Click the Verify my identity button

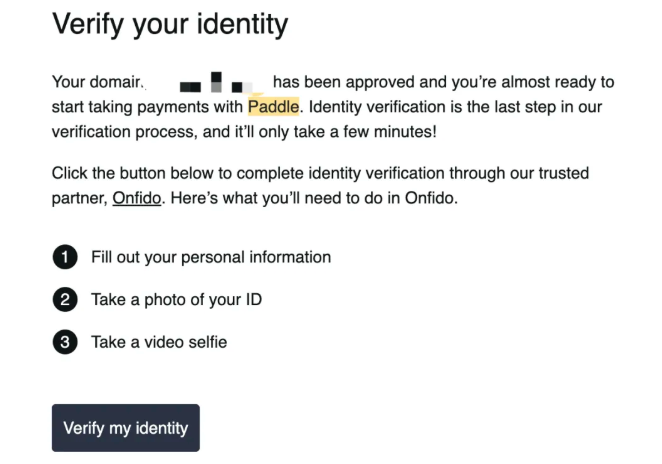tap(126, 428)
